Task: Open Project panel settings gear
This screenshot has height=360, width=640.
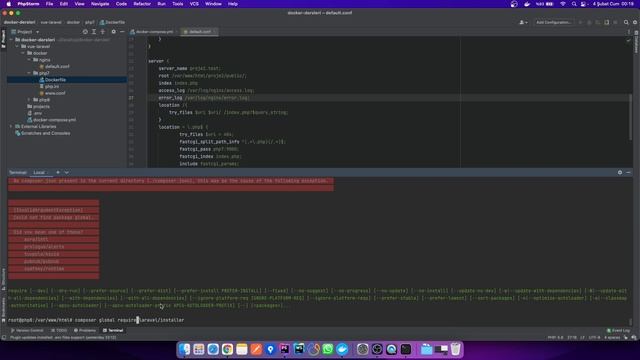Action: [x=113, y=31]
